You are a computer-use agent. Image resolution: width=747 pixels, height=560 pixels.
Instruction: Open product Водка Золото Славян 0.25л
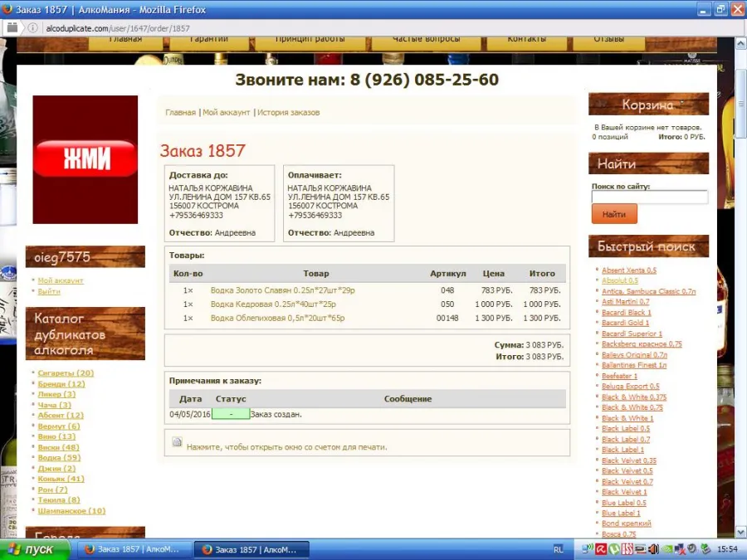pyautogui.click(x=282, y=290)
